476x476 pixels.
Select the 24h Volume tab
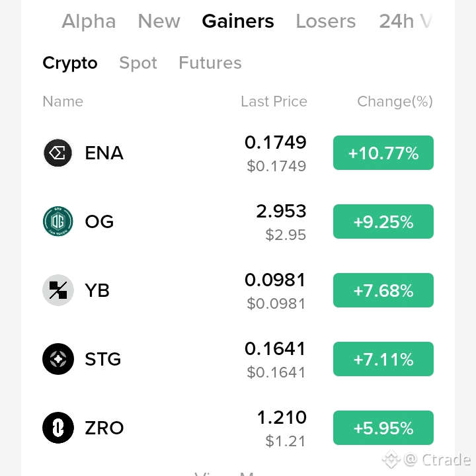pyautogui.click(x=405, y=21)
